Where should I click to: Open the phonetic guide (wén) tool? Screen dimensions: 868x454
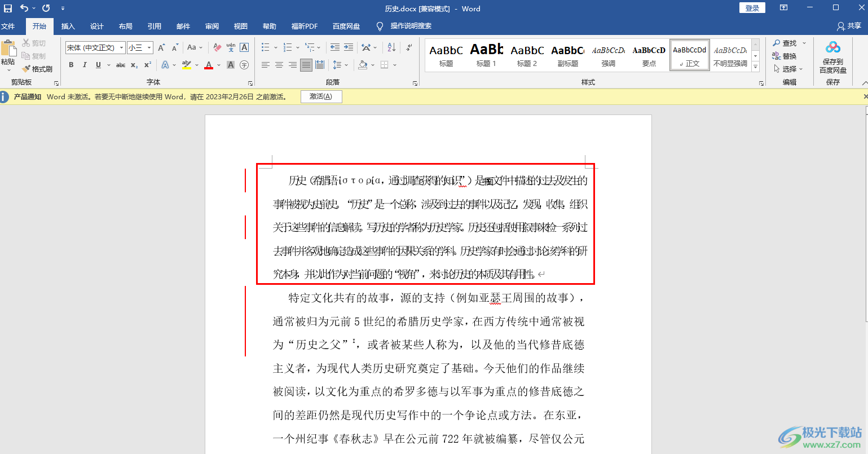coord(231,48)
